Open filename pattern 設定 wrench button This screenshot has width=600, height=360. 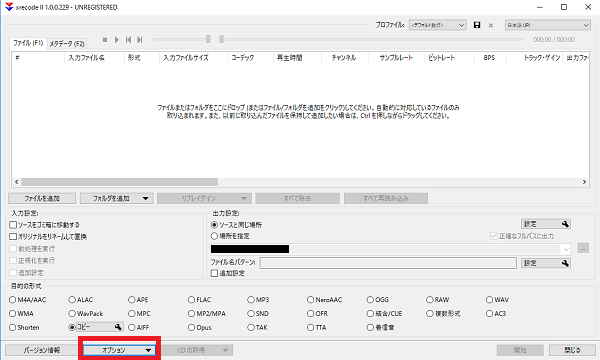click(x=546, y=263)
